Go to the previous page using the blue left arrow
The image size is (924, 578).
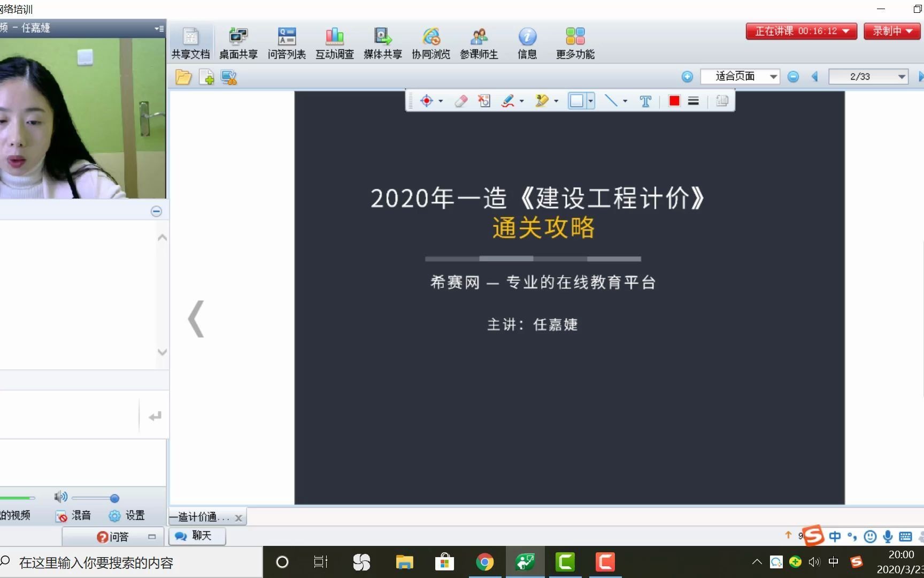[x=815, y=77]
